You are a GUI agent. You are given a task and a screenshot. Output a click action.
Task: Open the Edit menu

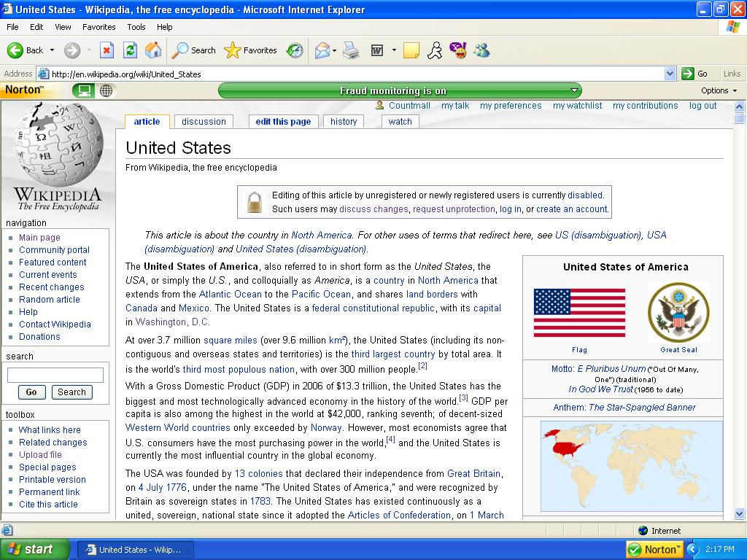point(36,27)
